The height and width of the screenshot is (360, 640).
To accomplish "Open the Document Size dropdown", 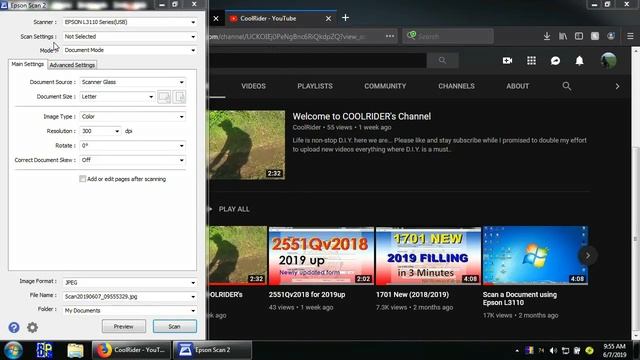I will point(117,97).
